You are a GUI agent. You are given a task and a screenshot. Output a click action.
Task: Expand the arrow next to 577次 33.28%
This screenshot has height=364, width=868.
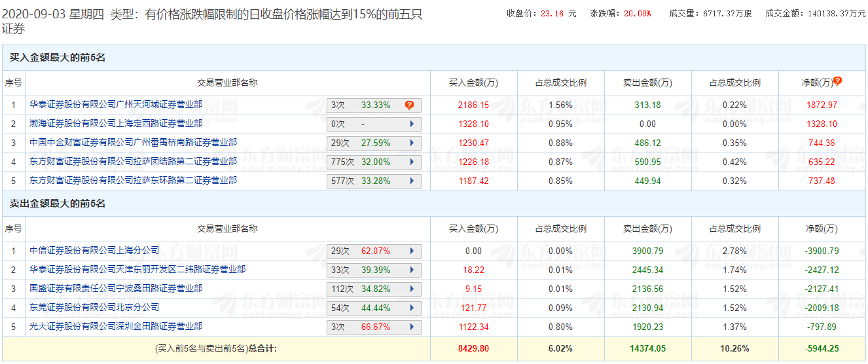point(411,181)
